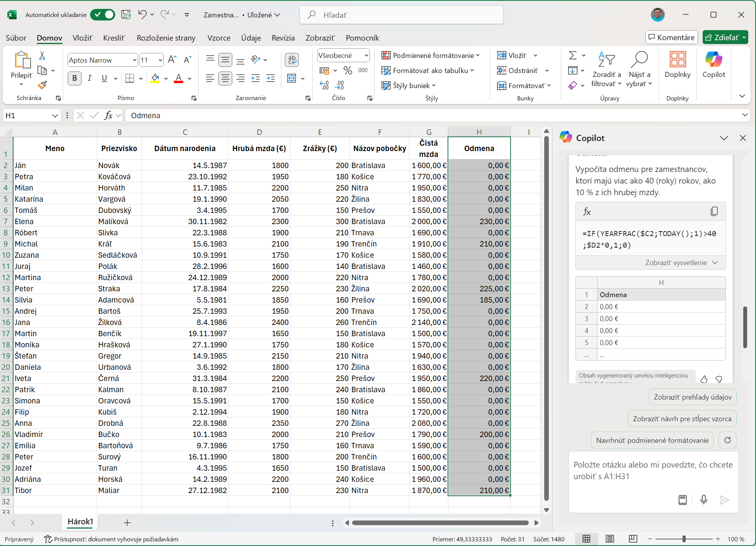Screen dimensions: 756x546
Task: Click the thumbs up feedback icon
Action: click(x=704, y=379)
